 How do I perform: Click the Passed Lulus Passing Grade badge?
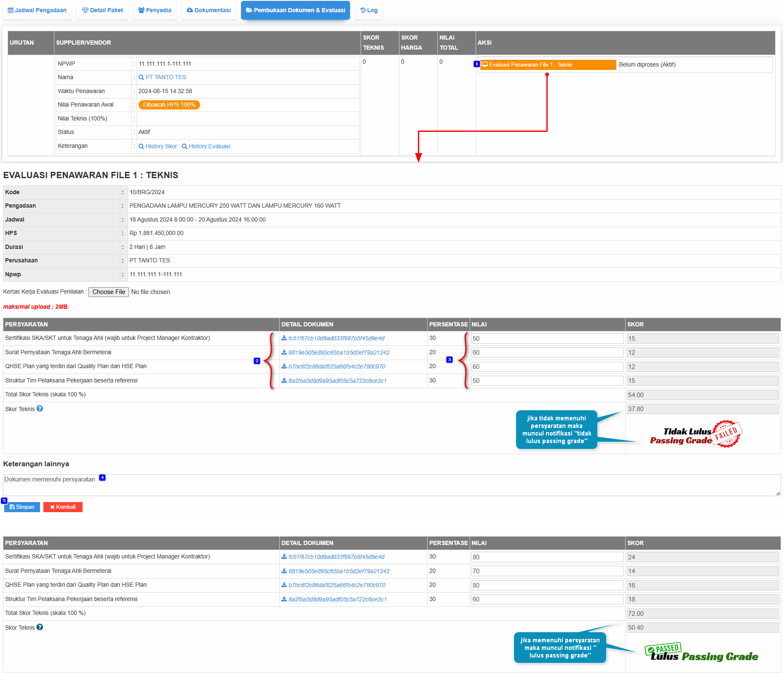tap(701, 653)
